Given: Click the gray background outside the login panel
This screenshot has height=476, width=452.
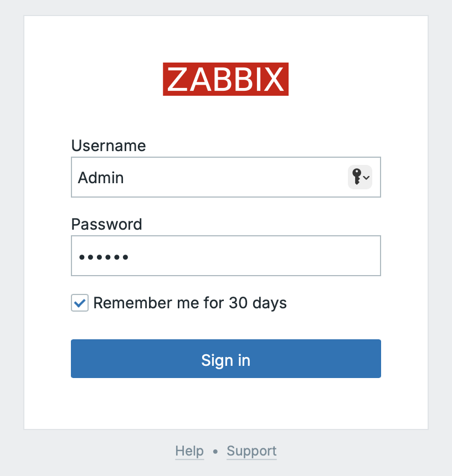Looking at the screenshot, I should click(11, 238).
